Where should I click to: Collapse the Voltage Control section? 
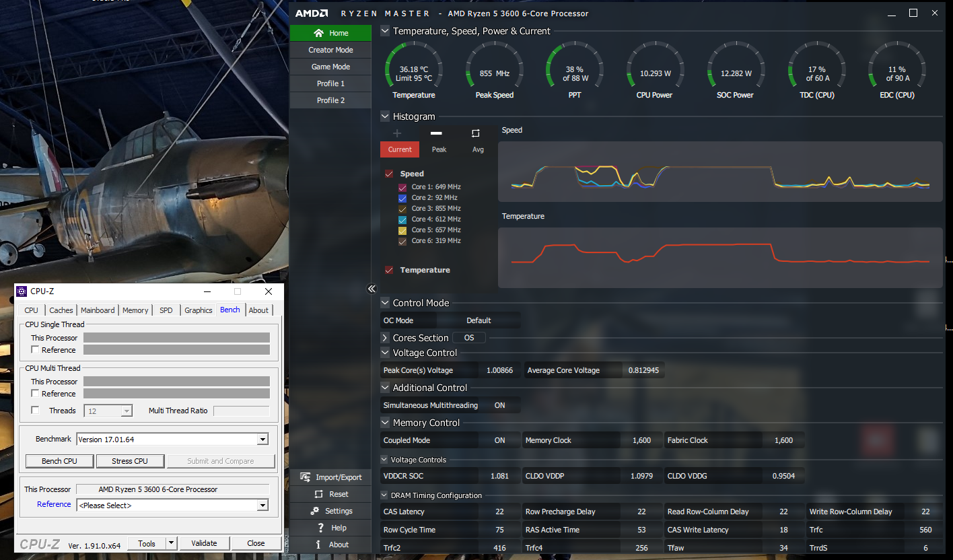click(385, 353)
